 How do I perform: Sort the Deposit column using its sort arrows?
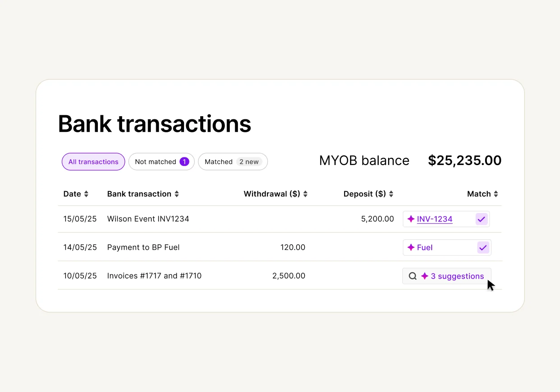[391, 194]
